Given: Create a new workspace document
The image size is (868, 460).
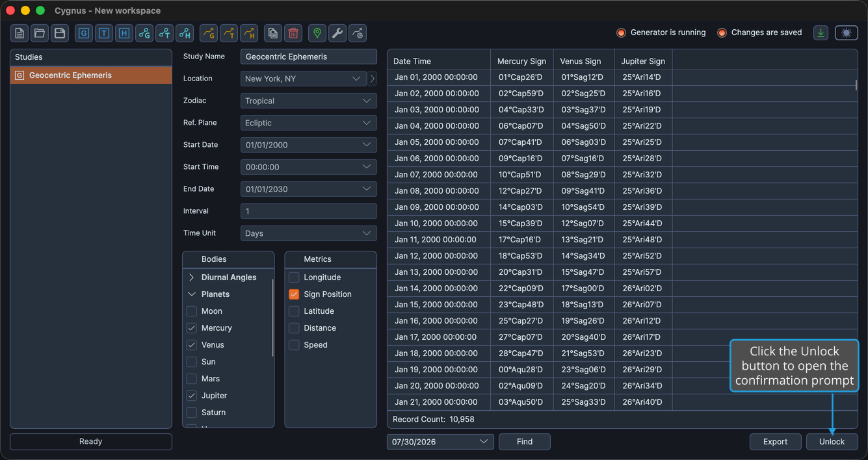Looking at the screenshot, I should click(20, 33).
